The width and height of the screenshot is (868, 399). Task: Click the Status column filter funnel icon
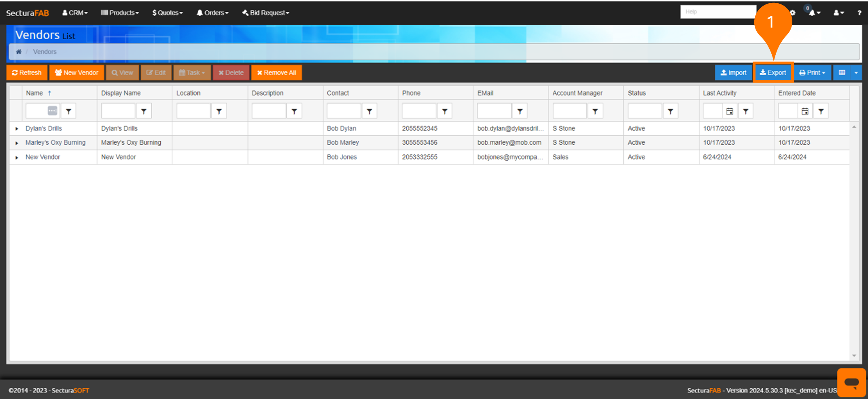point(670,111)
